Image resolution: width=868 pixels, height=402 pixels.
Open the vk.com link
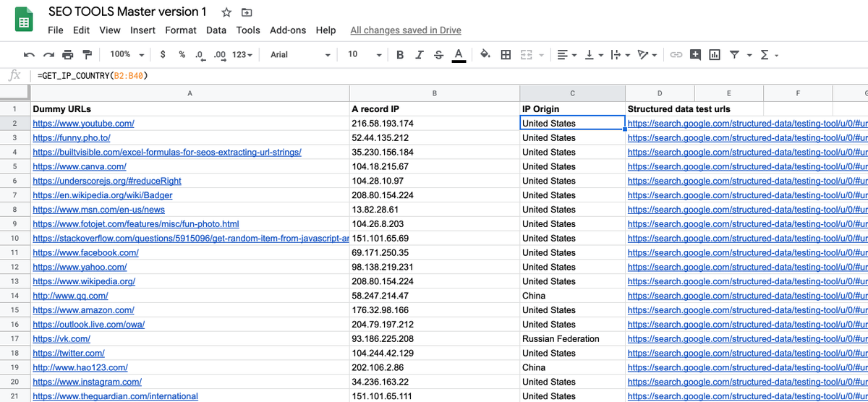61,338
